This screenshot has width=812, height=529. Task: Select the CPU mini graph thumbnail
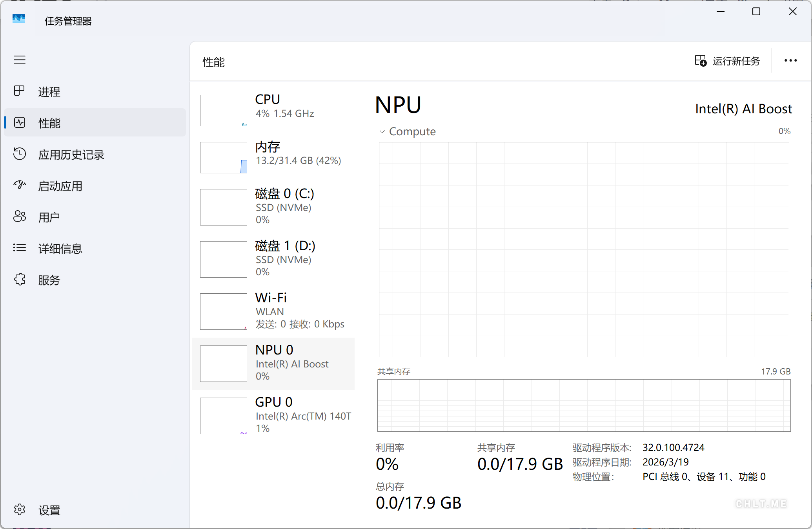224,111
